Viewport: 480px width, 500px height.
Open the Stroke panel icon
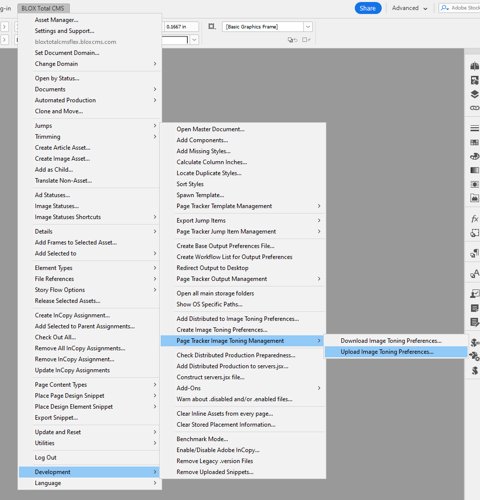[474, 128]
